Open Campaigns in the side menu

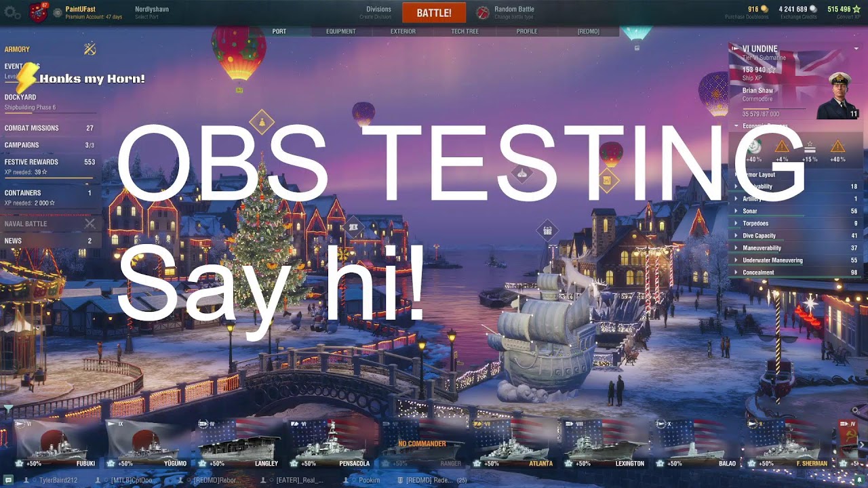(50, 145)
